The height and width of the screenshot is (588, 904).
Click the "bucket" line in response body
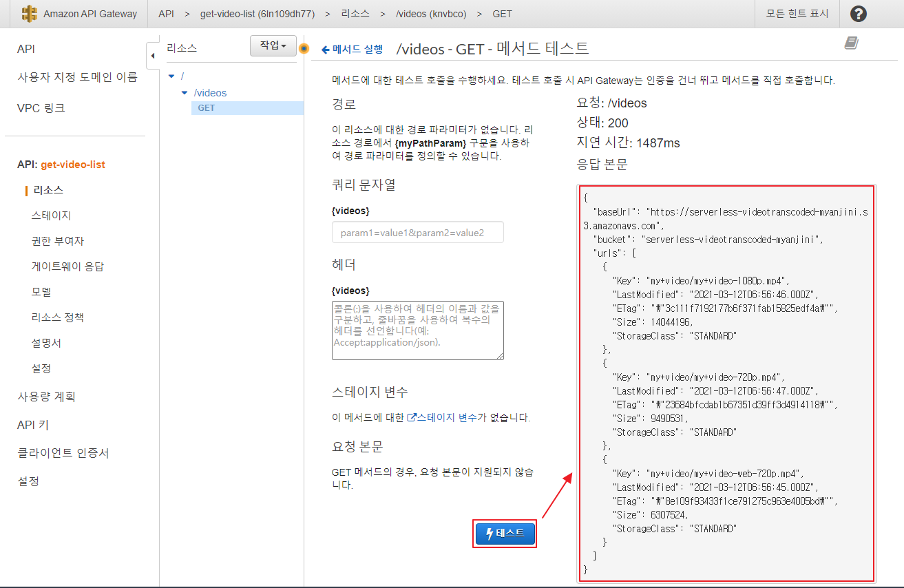click(709, 239)
